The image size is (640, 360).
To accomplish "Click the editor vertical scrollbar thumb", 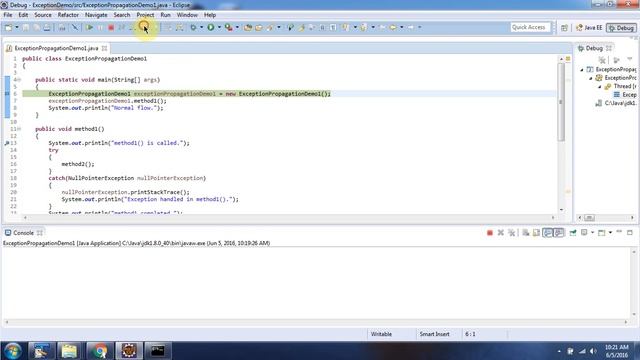I will 561,102.
